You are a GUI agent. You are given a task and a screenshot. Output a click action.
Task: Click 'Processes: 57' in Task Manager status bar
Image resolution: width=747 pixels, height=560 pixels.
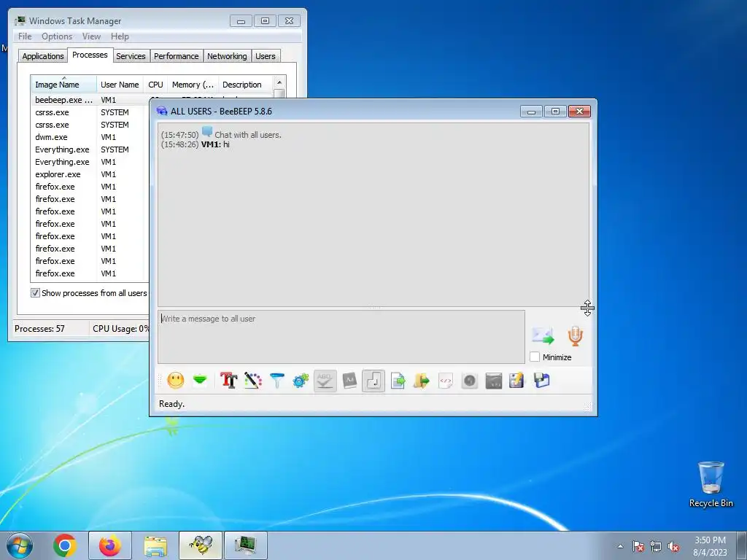tap(39, 329)
